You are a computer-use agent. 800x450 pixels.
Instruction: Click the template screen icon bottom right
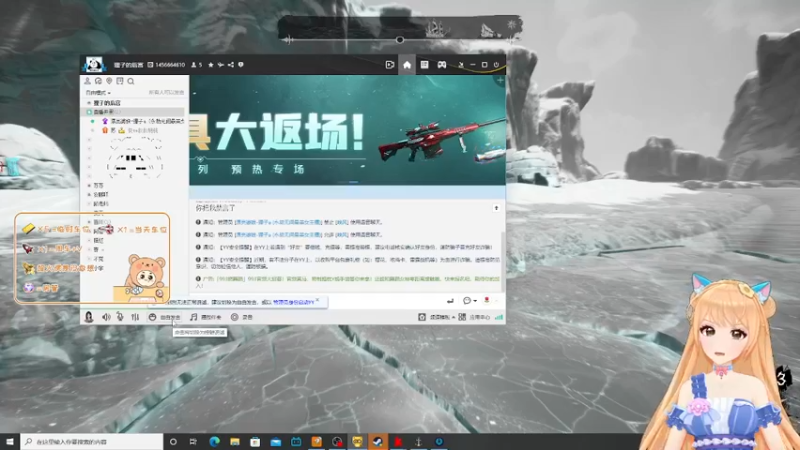422,317
